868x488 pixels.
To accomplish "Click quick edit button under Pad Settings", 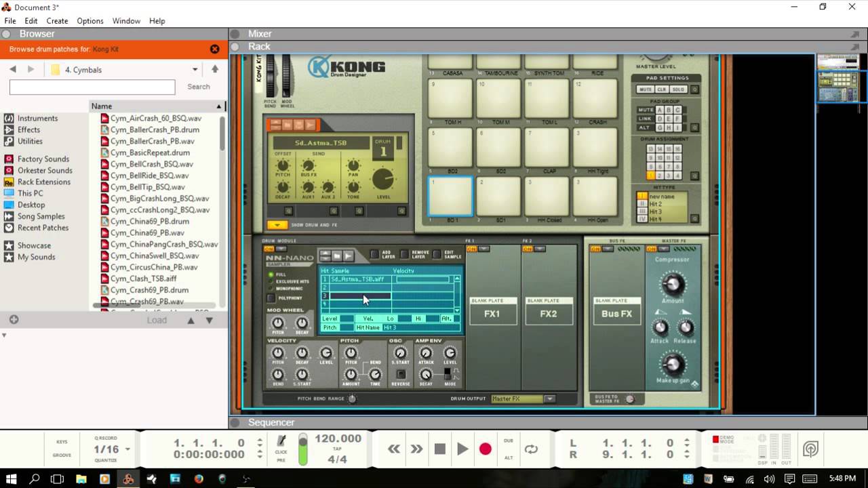I will 694,89.
